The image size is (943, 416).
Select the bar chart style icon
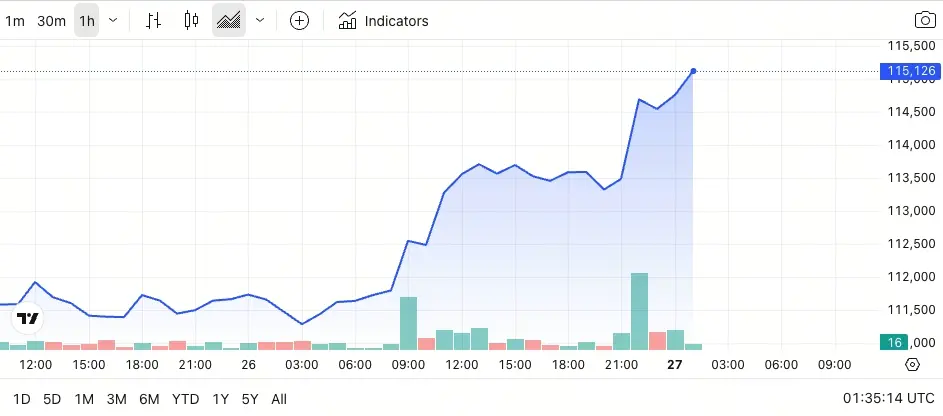pyautogui.click(x=153, y=20)
